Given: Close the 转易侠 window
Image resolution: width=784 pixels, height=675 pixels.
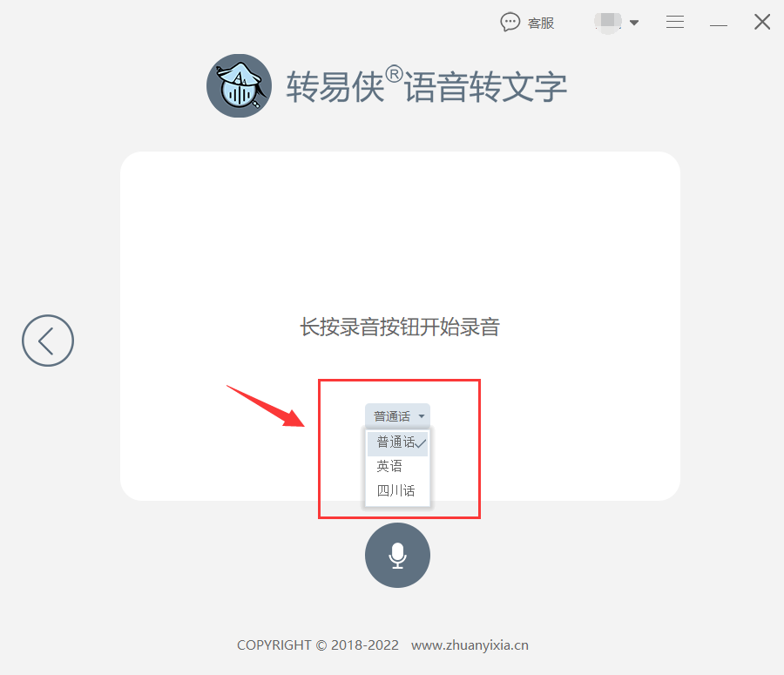Looking at the screenshot, I should pyautogui.click(x=762, y=22).
